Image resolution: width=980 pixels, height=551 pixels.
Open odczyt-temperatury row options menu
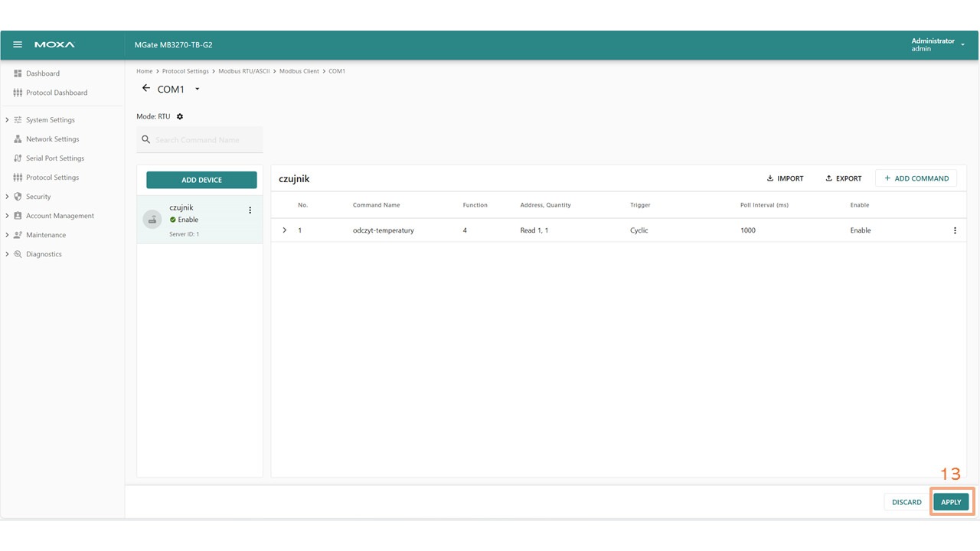click(954, 230)
